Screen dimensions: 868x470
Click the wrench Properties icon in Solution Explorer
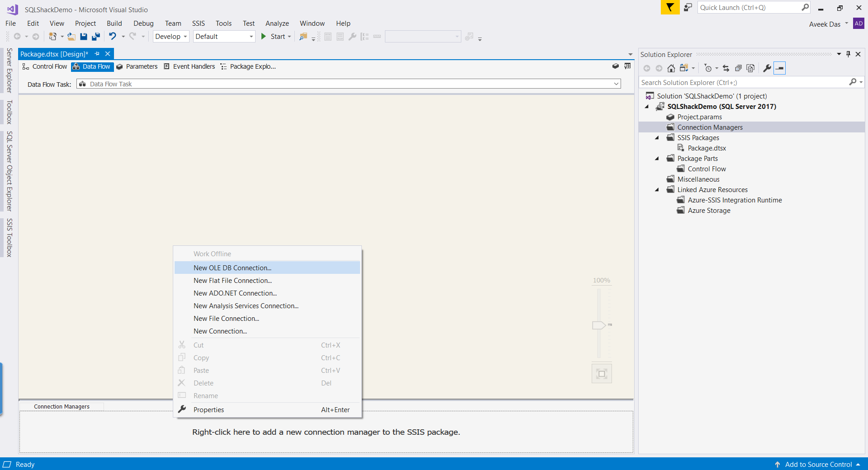[767, 68]
